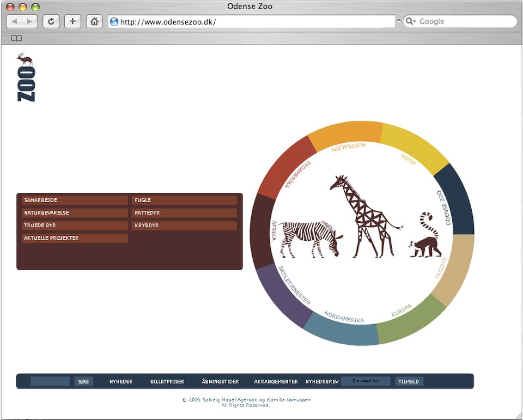Click the Odense Zoo antelope logo

pyautogui.click(x=26, y=77)
